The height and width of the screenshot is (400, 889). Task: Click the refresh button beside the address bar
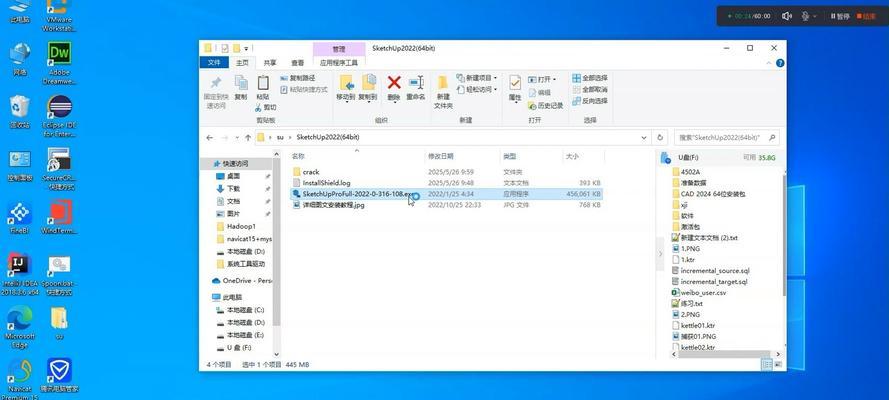point(660,137)
